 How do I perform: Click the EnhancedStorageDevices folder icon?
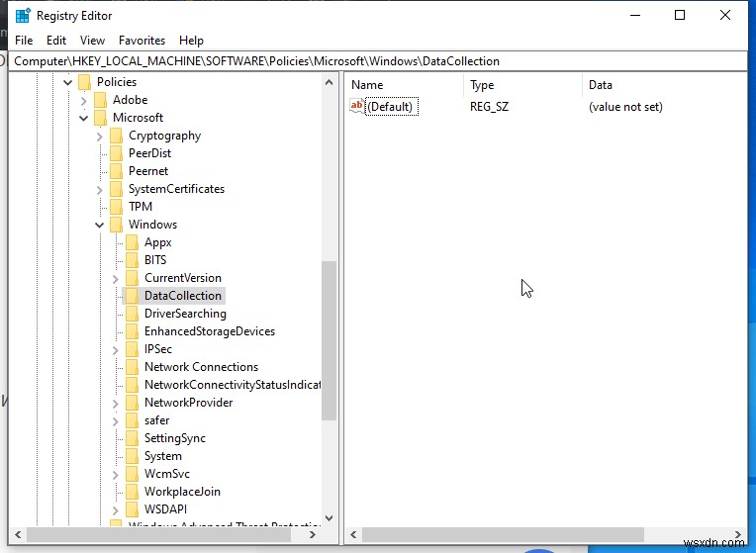133,331
